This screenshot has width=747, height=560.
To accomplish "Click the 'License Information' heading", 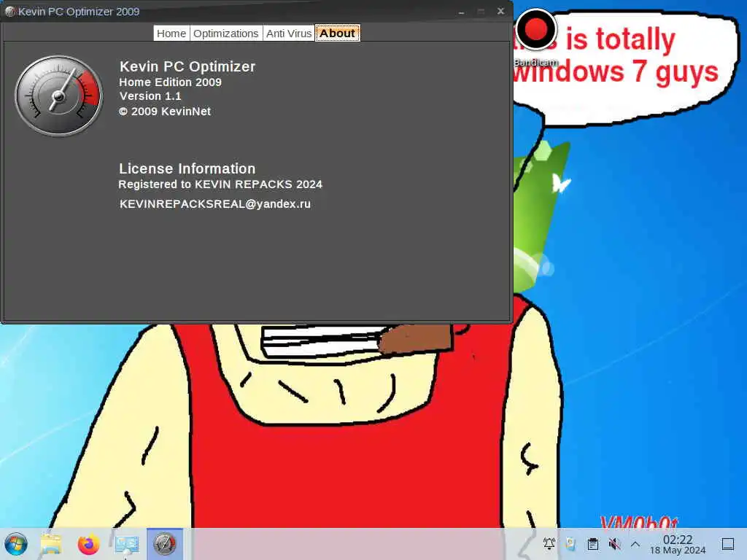I will point(187,168).
